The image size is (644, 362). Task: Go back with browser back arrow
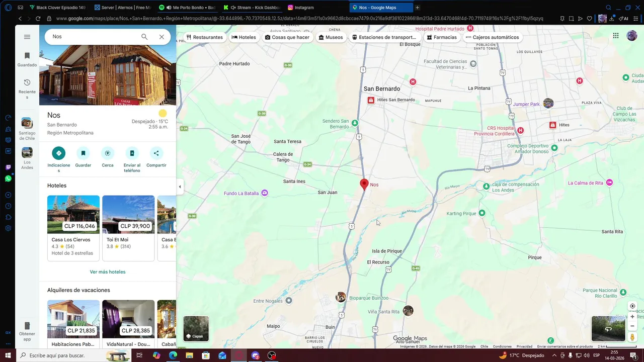click(x=20, y=19)
